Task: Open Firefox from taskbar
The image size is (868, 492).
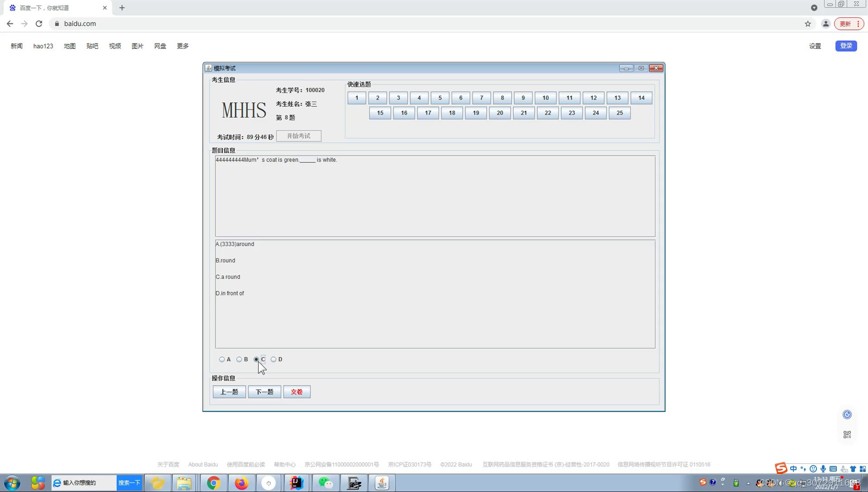Action: pos(241,483)
